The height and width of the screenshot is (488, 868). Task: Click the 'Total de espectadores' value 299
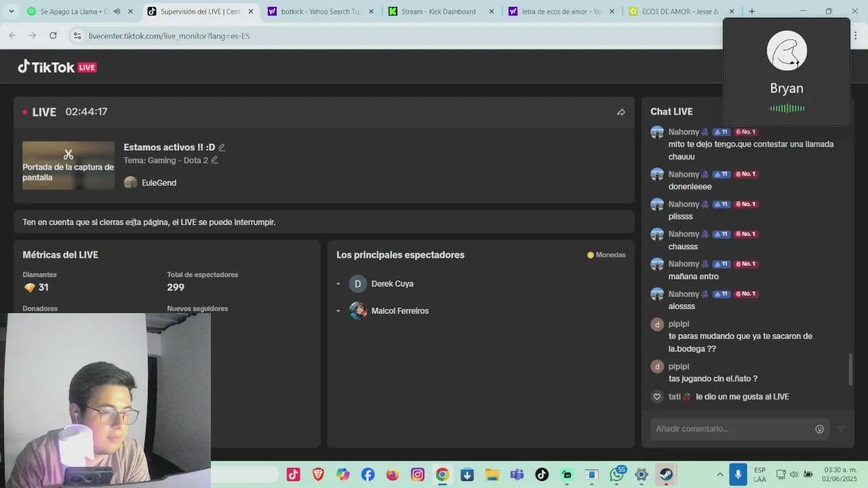pos(176,287)
